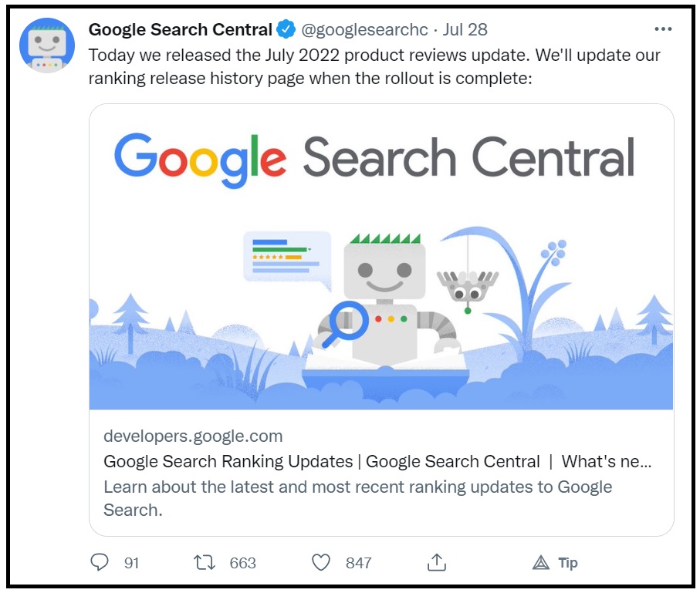This screenshot has width=700, height=593.
Task: Click the share upload arrow icon
Action: (x=437, y=563)
